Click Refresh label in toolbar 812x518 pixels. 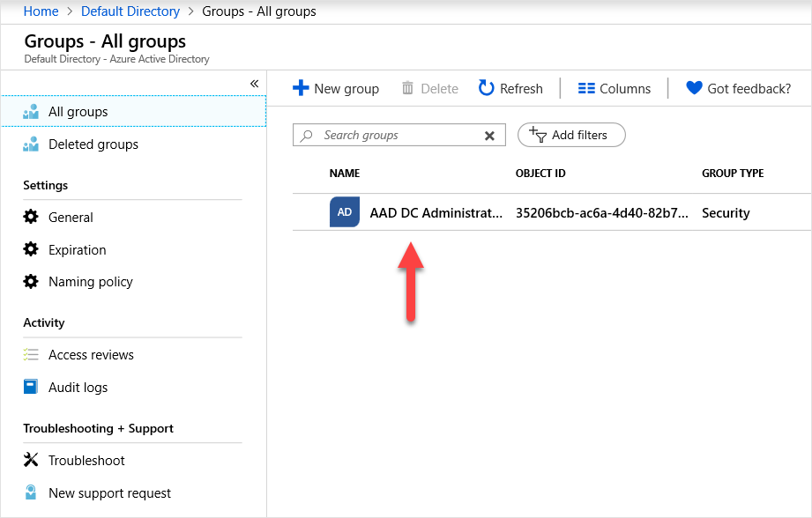point(521,89)
